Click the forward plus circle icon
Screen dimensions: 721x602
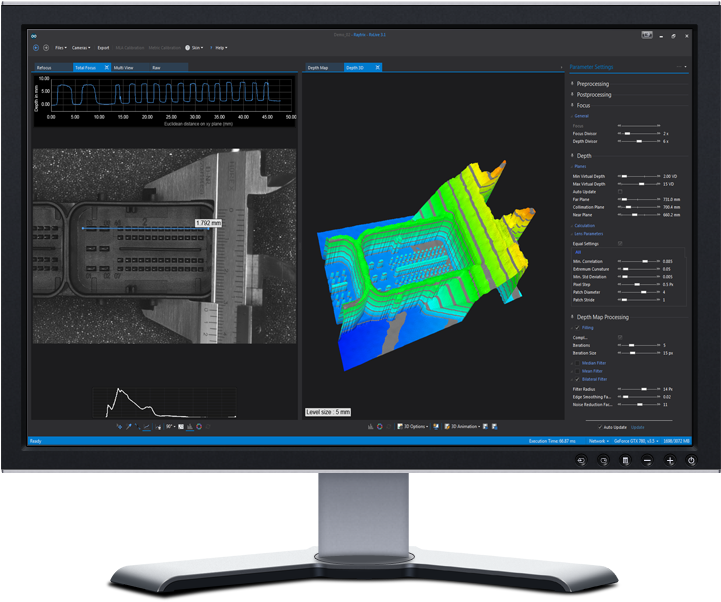click(46, 47)
